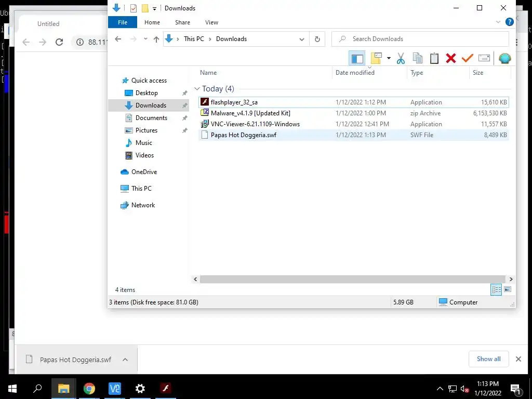This screenshot has width=532, height=399.
Task: Open options for Papas Hot Doggeria.swf download
Action: [125, 360]
